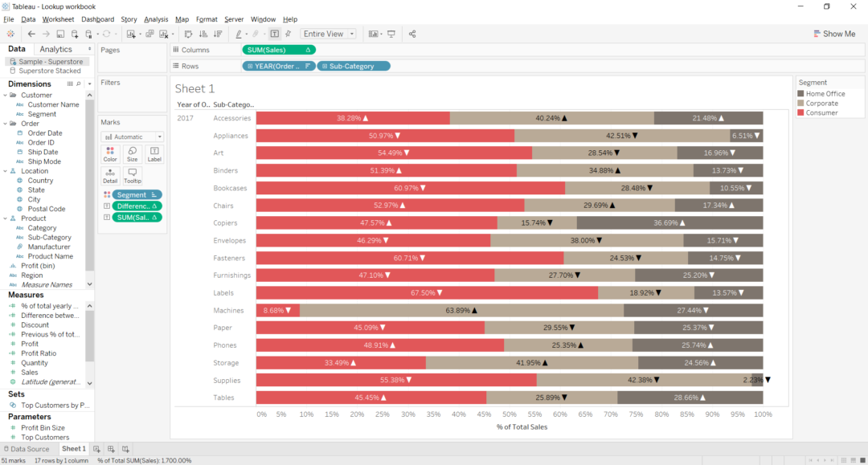Toggle Show Mark Labels in the toolbar
Screen dimensions: 868x465
point(274,34)
